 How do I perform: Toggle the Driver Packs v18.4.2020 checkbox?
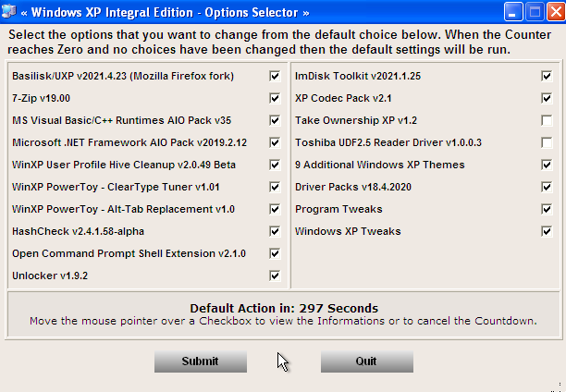547,187
